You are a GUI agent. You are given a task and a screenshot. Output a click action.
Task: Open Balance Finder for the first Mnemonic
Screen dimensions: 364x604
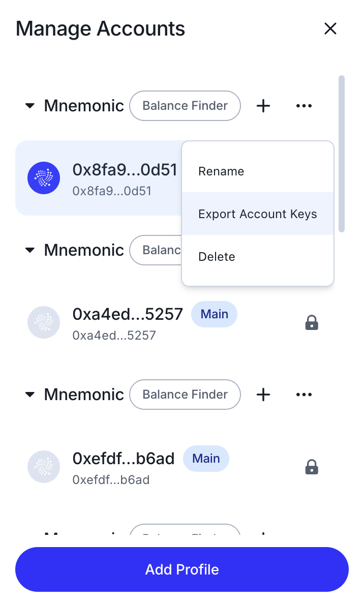click(x=185, y=106)
